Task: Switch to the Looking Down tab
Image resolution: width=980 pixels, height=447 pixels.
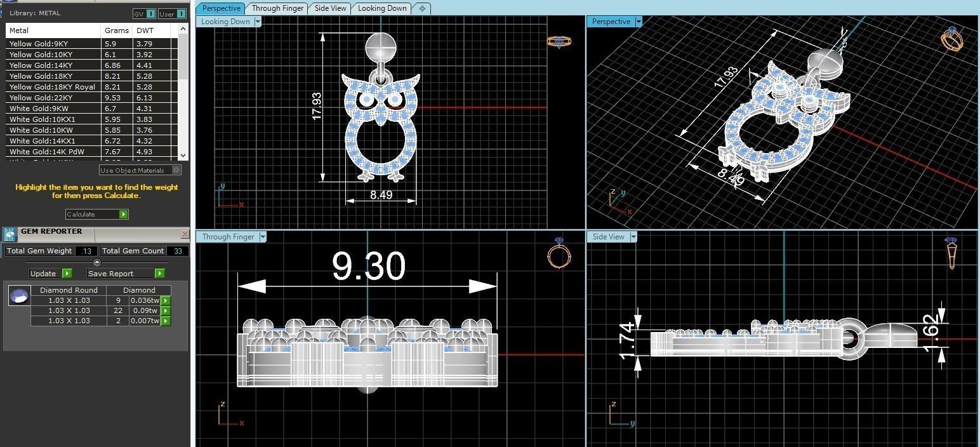Action: coord(382,8)
